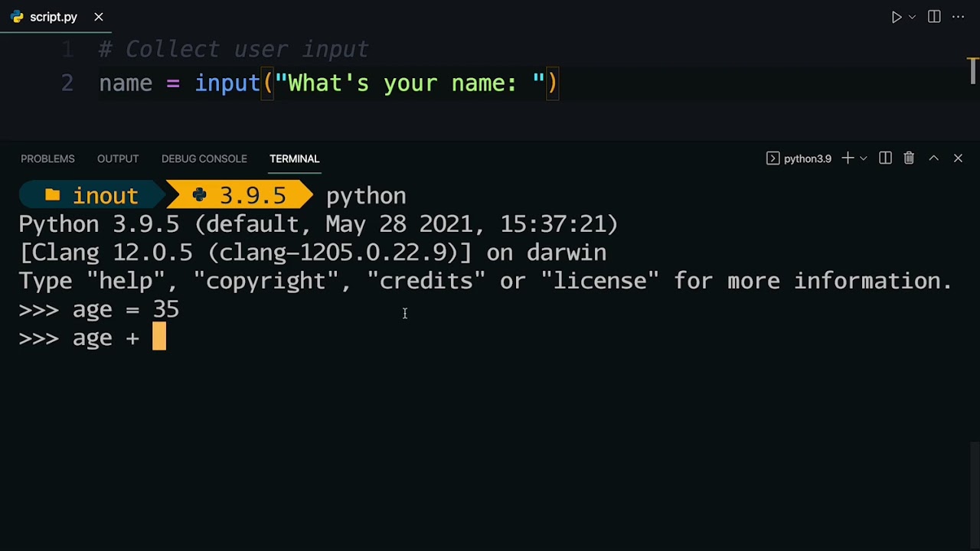Viewport: 980px width, 551px height.
Task: Maximize the panel size chevron
Action: point(934,158)
